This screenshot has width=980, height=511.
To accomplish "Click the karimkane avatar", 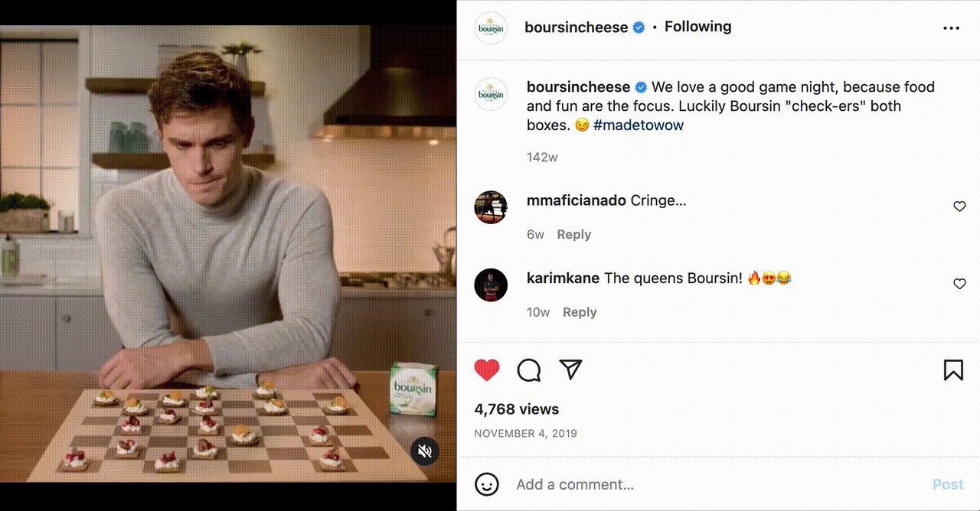I will tap(491, 285).
